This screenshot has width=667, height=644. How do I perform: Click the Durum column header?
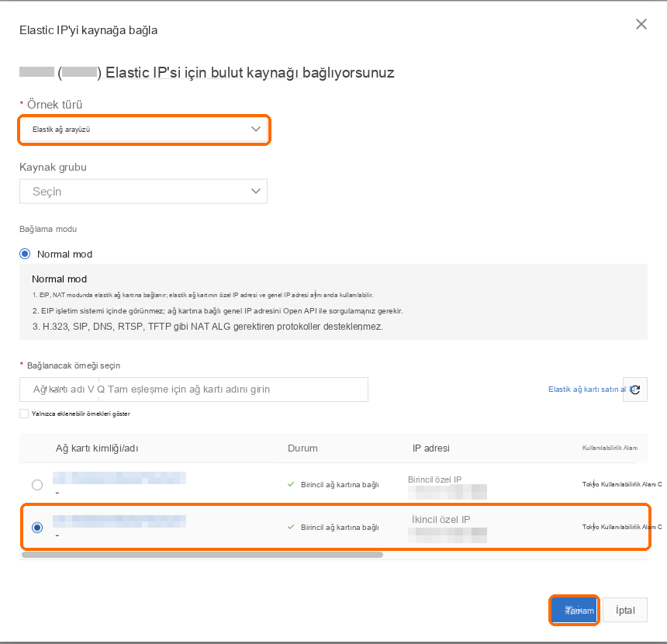(x=303, y=448)
